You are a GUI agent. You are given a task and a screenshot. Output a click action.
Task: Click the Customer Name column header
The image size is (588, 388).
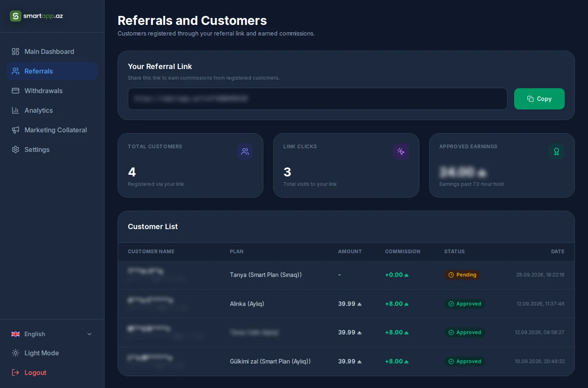click(151, 252)
